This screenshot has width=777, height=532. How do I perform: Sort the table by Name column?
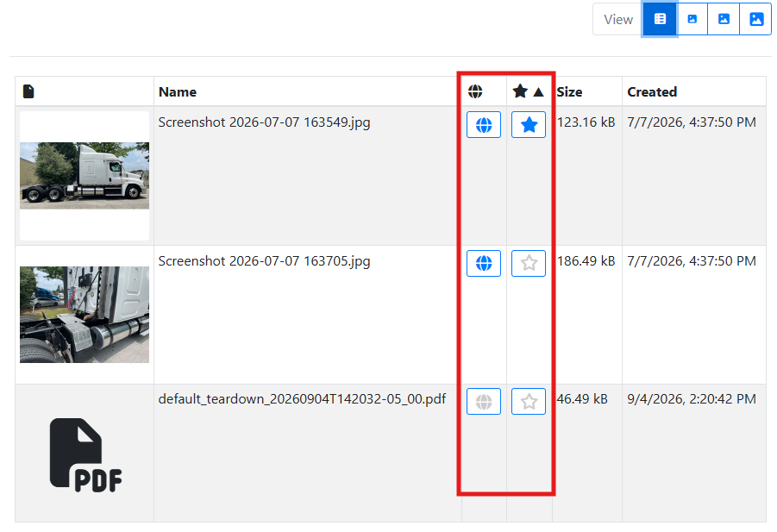(x=178, y=92)
